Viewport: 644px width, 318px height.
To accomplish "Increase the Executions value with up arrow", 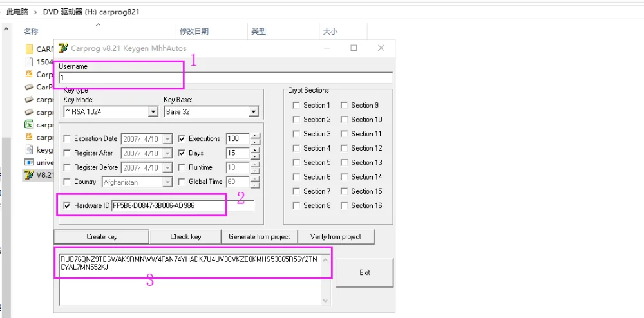I will point(255,136).
